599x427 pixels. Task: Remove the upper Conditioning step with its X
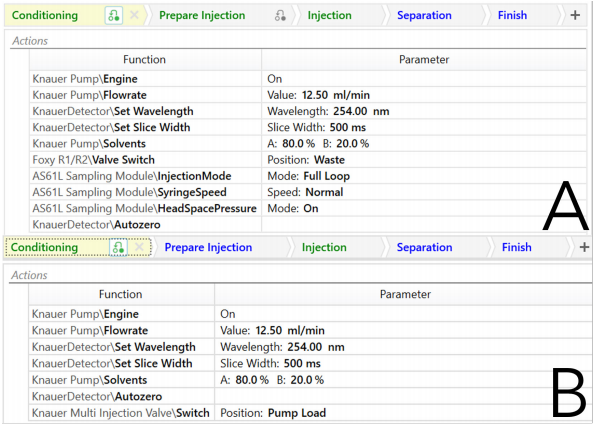pos(134,15)
